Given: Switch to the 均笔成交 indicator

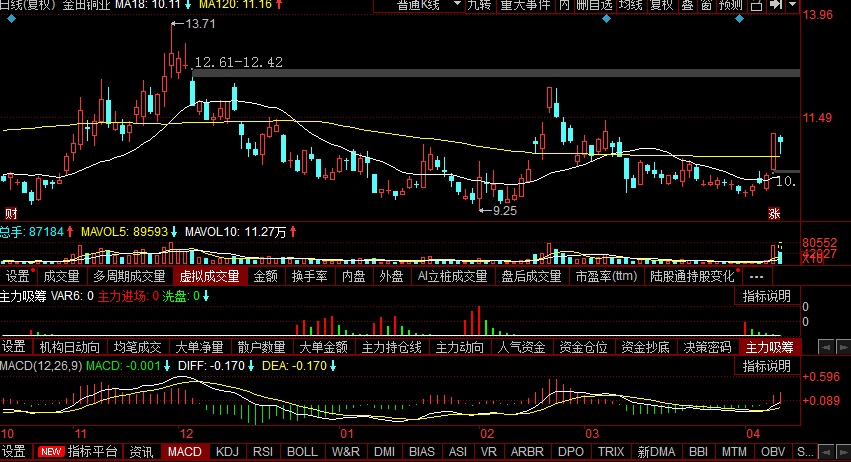Looking at the screenshot, I should click(x=137, y=347).
